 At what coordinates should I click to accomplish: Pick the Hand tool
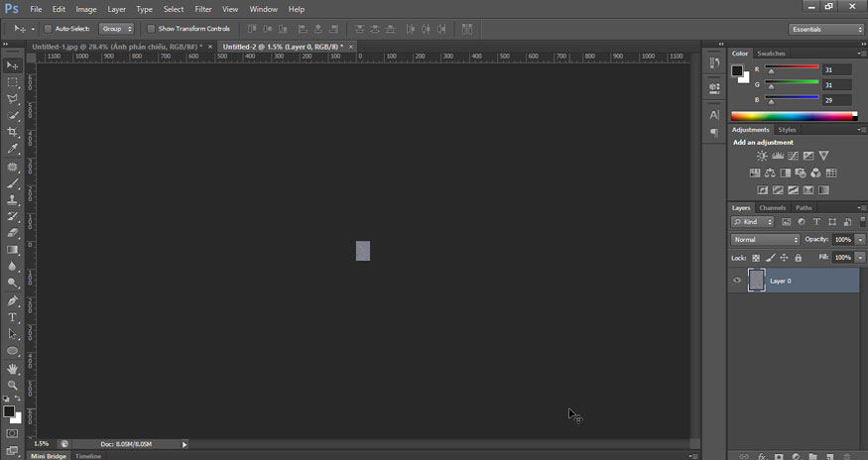point(12,369)
